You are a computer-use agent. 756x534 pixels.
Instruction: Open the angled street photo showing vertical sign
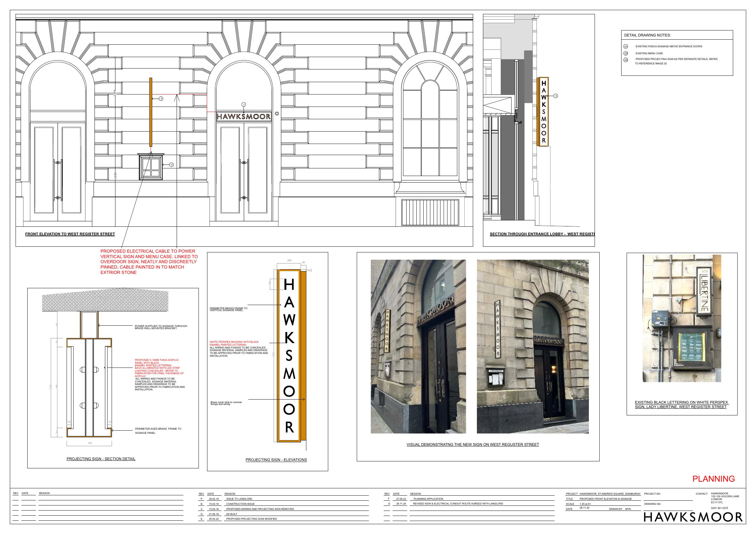click(x=418, y=346)
